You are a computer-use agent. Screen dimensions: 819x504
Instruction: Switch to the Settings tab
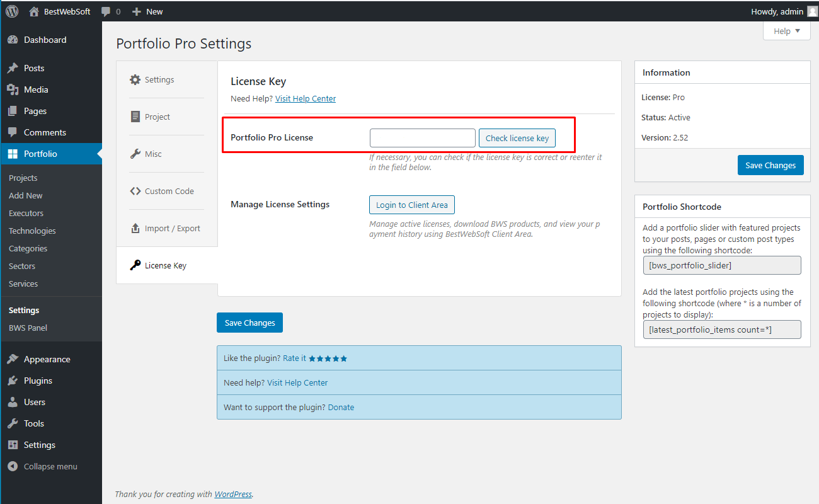tap(166, 79)
